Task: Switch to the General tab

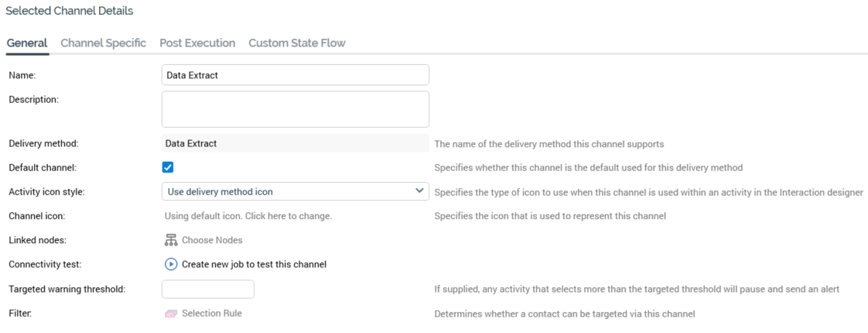Action: tap(27, 43)
